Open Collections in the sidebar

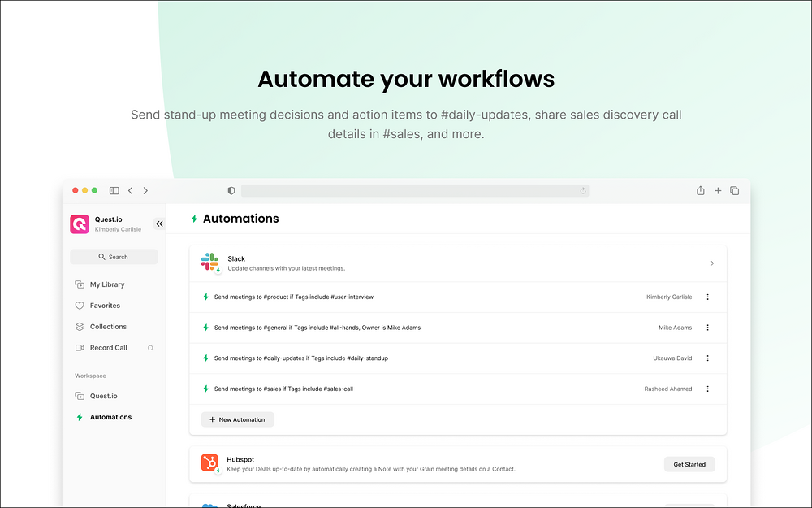(108, 327)
